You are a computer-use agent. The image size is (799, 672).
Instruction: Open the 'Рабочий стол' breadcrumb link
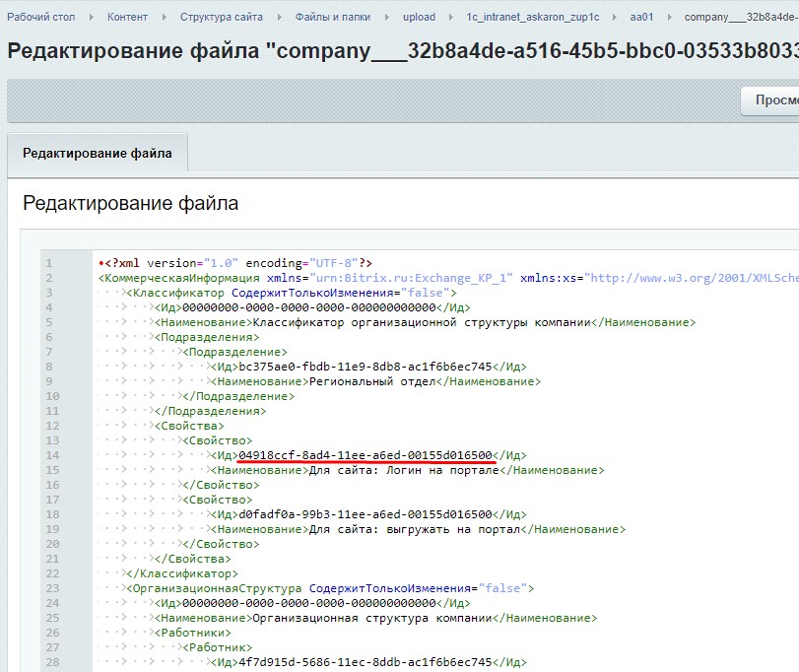click(x=41, y=18)
